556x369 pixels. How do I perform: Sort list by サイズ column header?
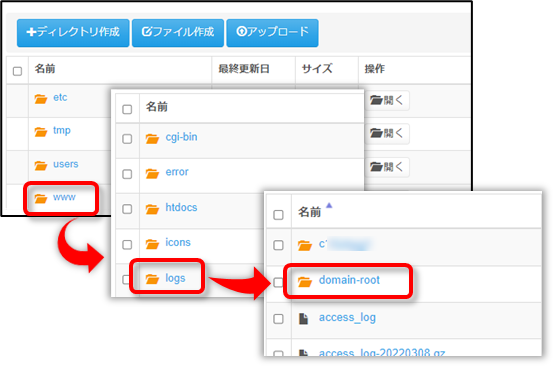[x=317, y=69]
